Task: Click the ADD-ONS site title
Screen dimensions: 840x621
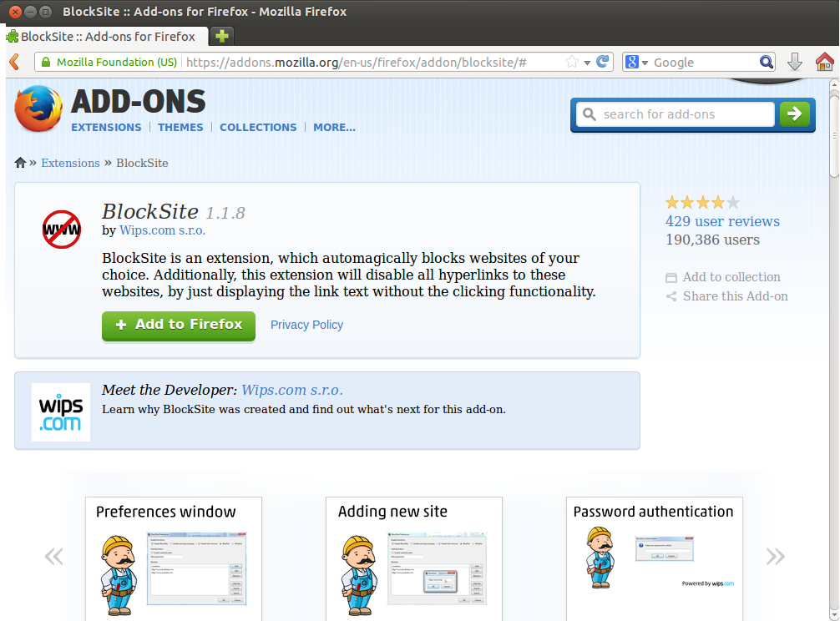Action: tap(139, 102)
